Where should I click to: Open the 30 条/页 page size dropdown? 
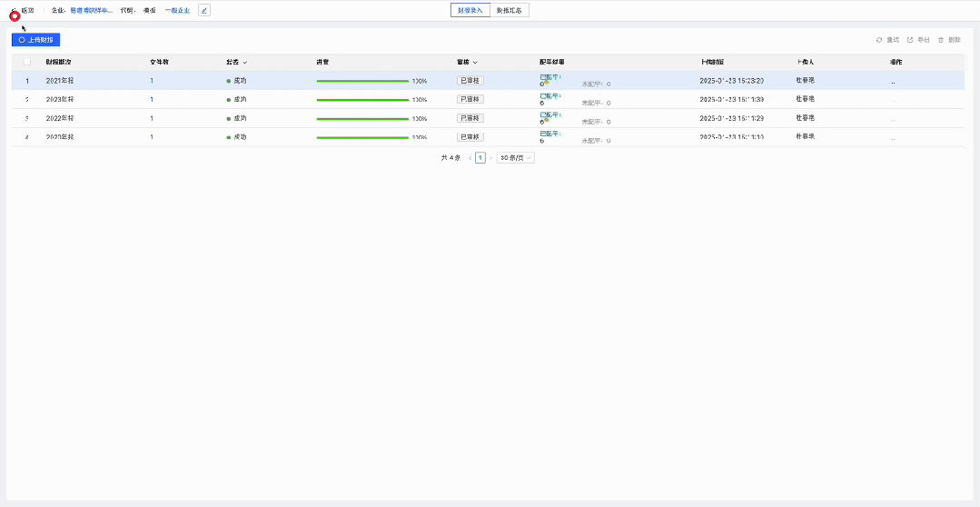click(x=516, y=157)
